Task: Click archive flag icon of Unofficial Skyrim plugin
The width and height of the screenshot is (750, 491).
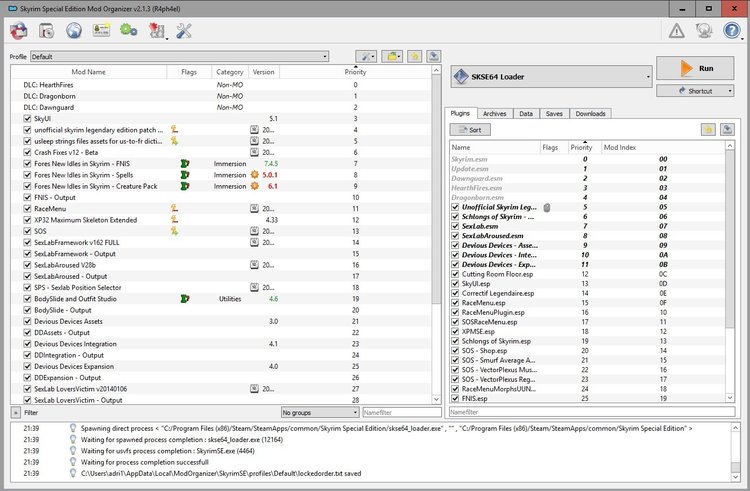Action: click(x=547, y=207)
